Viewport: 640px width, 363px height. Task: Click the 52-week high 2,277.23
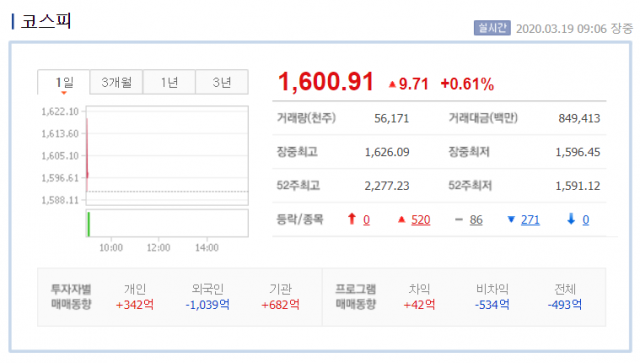pos(387,186)
